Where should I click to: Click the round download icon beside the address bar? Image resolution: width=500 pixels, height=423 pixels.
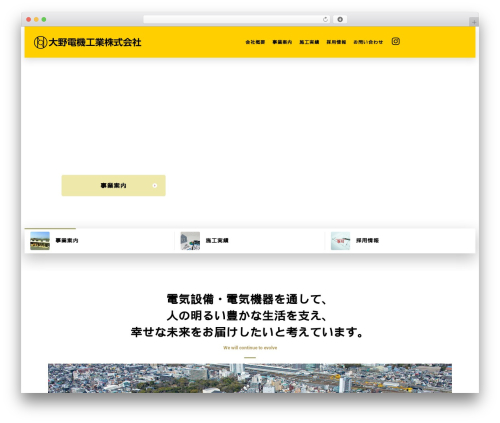point(340,20)
